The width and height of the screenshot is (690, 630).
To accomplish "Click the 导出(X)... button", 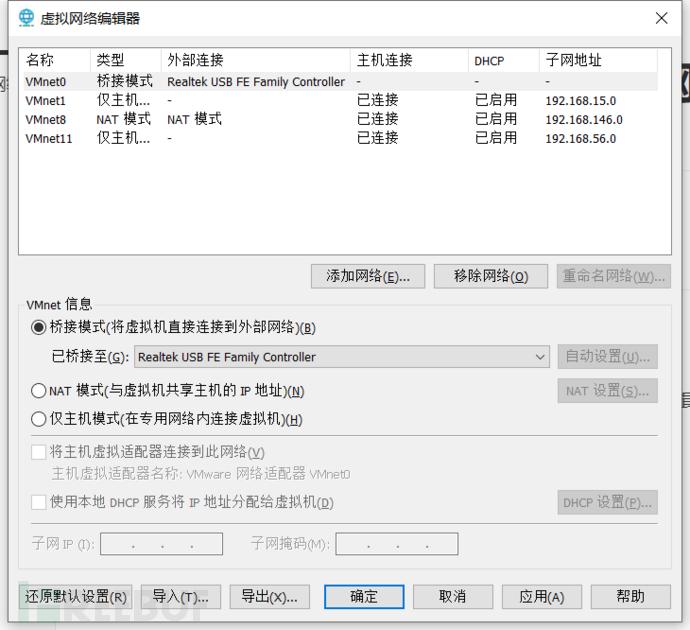I will click(269, 597).
